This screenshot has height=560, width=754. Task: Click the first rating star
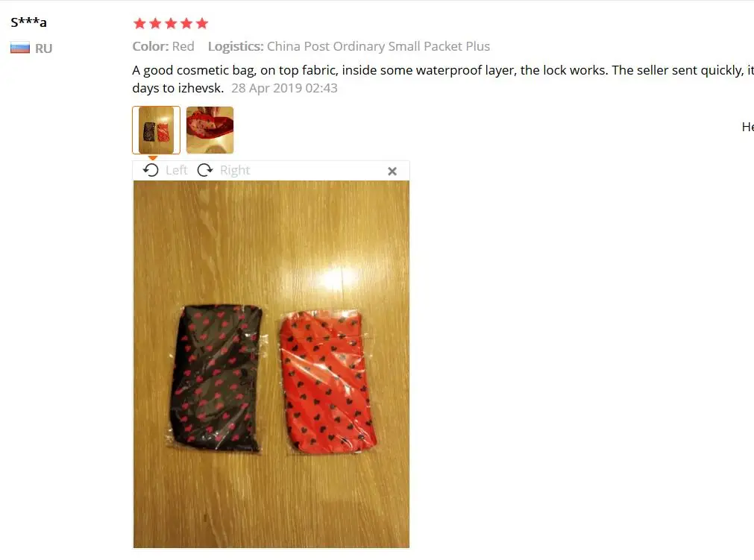point(140,23)
